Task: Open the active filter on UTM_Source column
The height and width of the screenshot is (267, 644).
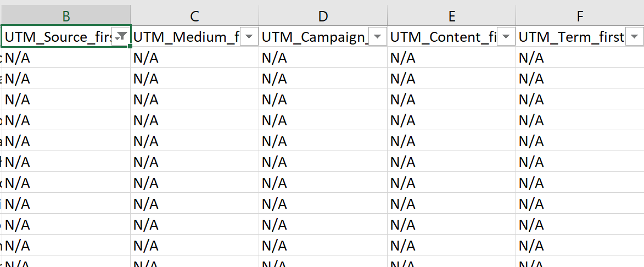Action: pos(121,37)
